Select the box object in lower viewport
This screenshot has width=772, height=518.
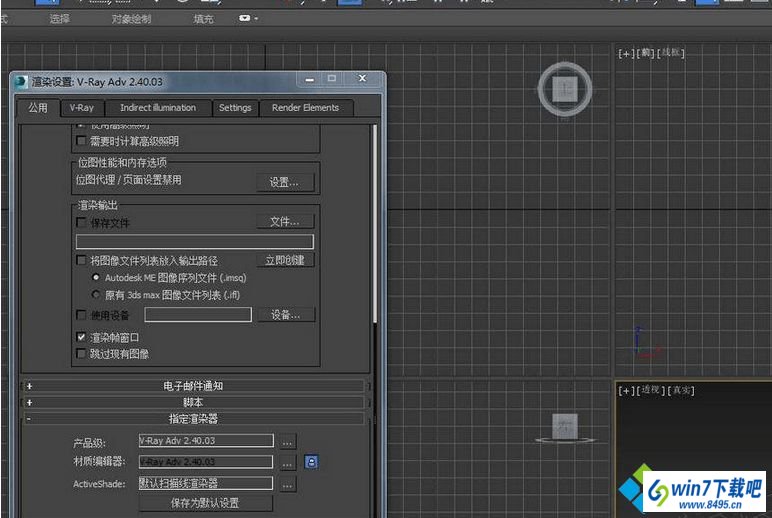pos(565,426)
